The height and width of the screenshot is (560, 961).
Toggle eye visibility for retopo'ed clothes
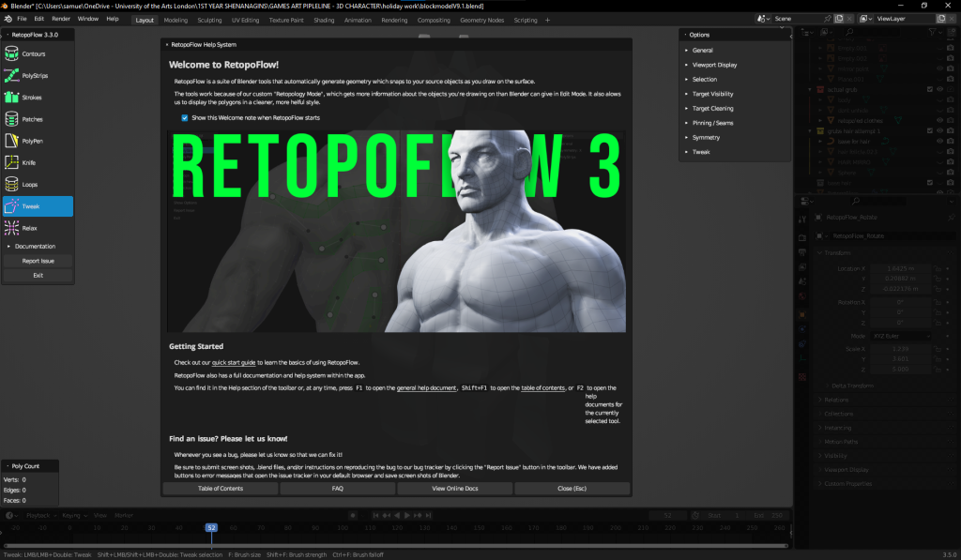pos(939,121)
